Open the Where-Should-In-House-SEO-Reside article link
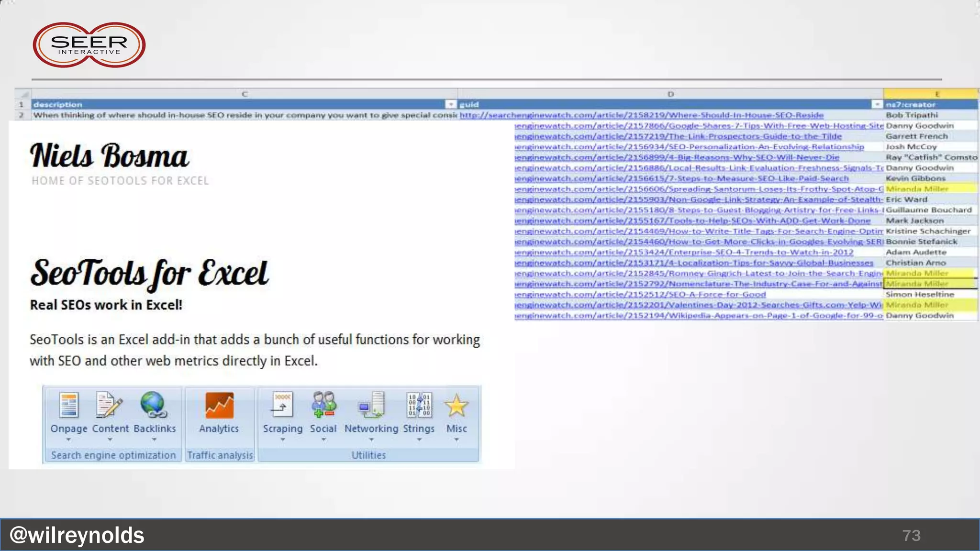The width and height of the screenshot is (980, 551). (641, 115)
